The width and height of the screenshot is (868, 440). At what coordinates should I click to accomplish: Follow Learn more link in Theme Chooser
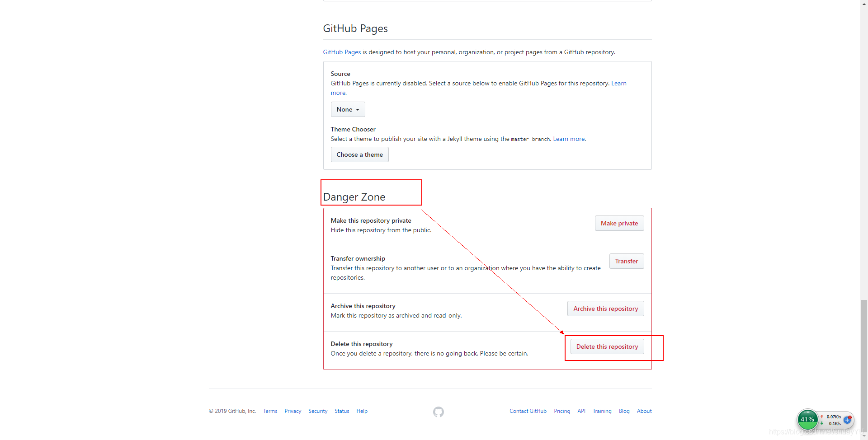(x=569, y=139)
